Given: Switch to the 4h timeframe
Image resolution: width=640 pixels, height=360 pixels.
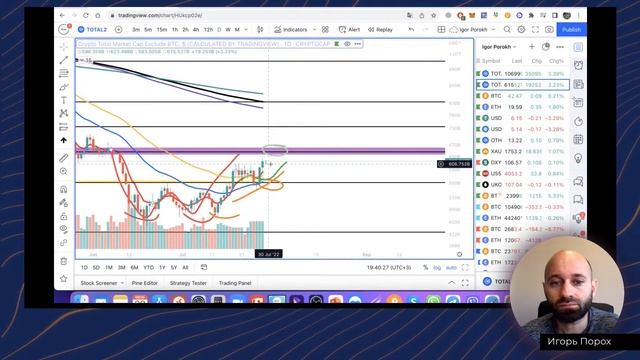Looking at the screenshot, I should [x=196, y=30].
